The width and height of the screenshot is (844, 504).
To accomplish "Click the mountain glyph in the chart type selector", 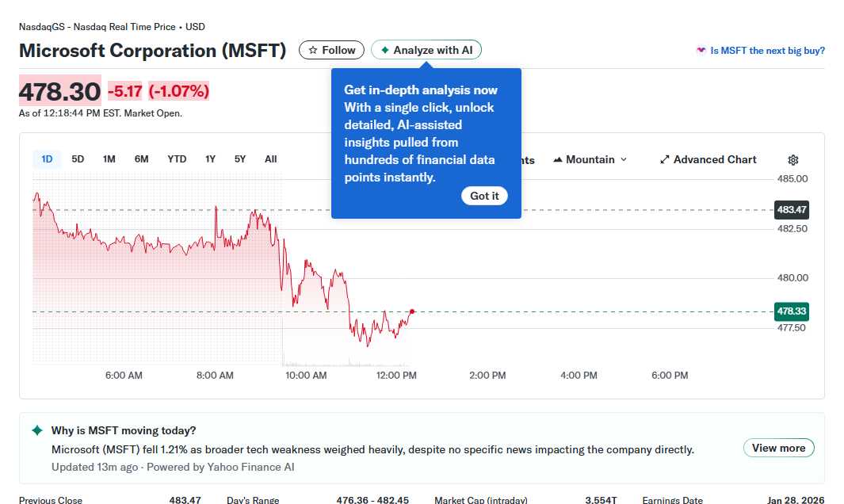I will (557, 159).
